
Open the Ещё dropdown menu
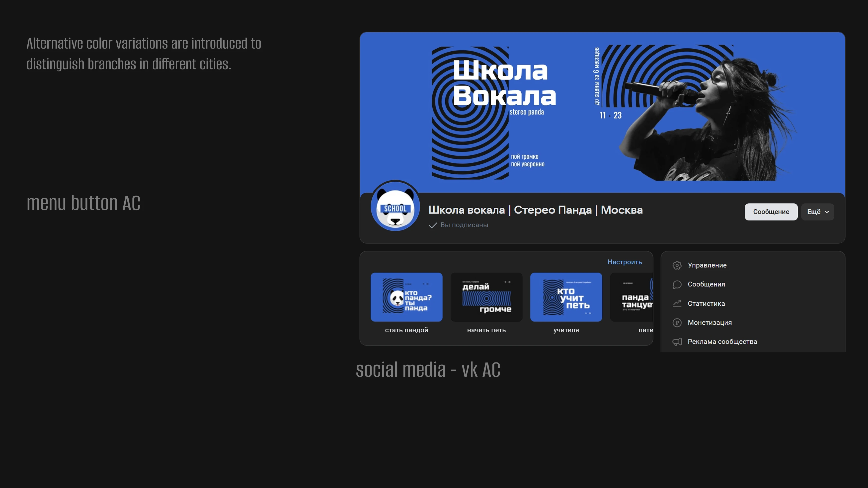tap(817, 212)
